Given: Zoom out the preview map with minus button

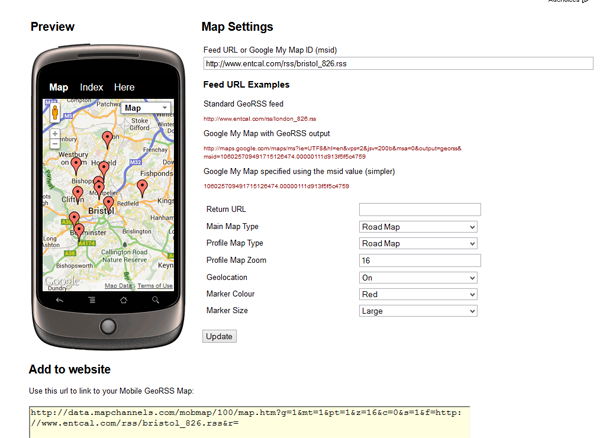Looking at the screenshot, I should pyautogui.click(x=55, y=144).
